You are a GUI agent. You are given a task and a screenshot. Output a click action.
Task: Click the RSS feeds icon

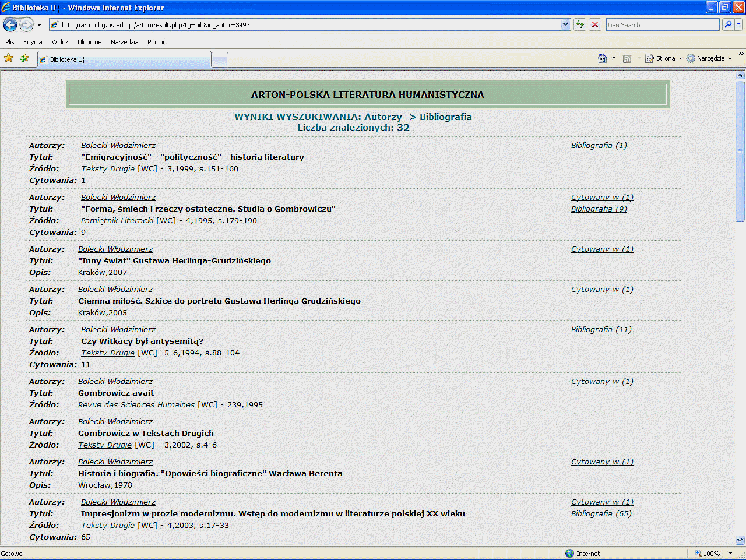coord(627,58)
